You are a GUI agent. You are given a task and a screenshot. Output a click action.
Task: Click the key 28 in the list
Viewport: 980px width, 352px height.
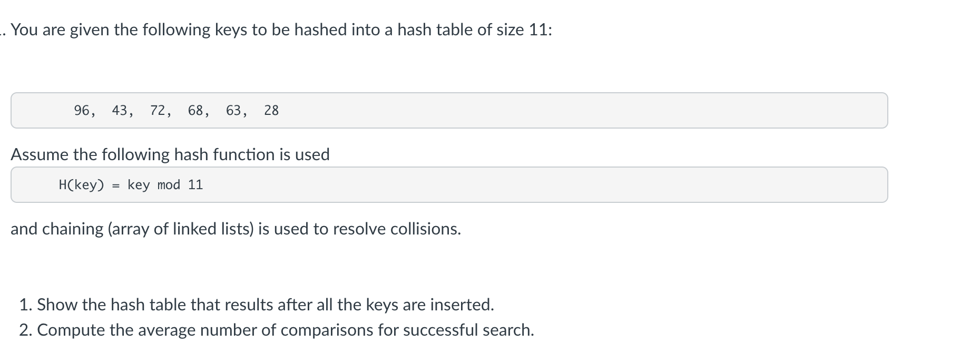(x=271, y=110)
